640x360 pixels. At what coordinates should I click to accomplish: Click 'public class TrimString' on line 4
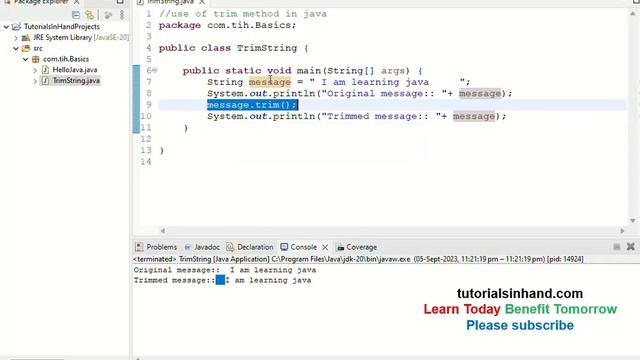tap(228, 48)
